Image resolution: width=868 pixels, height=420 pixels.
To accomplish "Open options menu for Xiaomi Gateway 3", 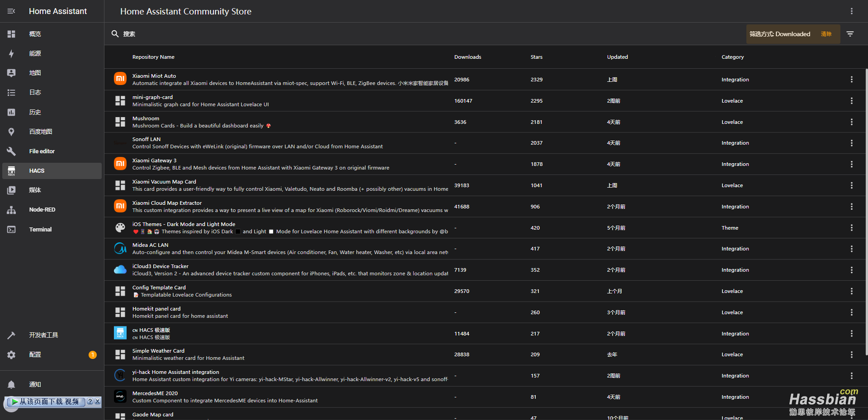I will click(851, 164).
